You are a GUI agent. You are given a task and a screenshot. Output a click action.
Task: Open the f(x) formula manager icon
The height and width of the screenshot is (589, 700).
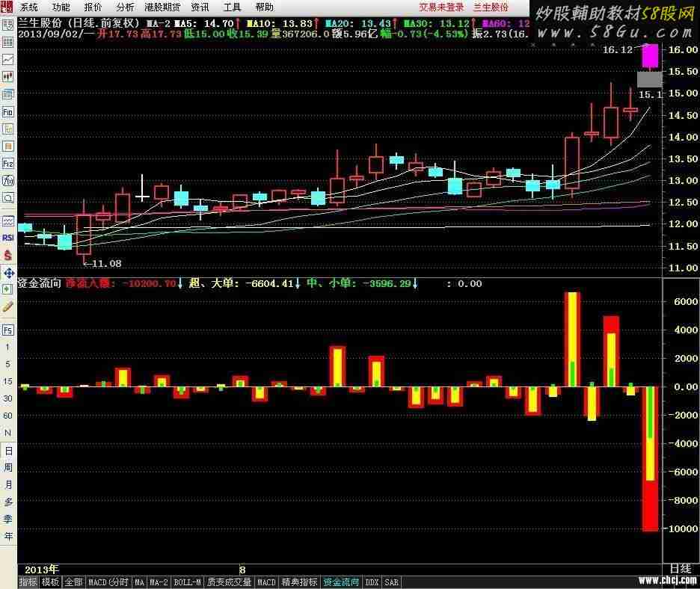point(7,181)
